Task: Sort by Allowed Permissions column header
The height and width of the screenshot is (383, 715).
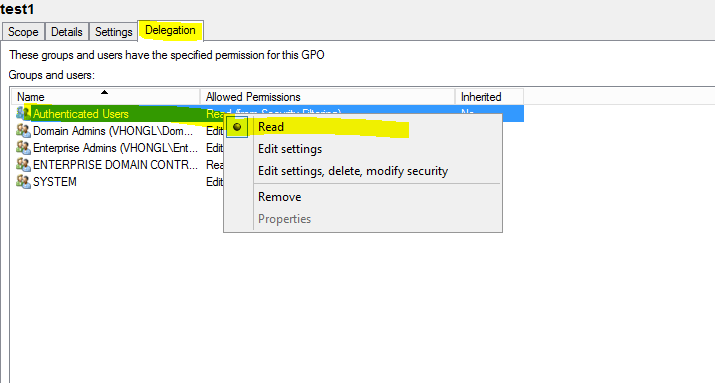Action: click(327, 97)
